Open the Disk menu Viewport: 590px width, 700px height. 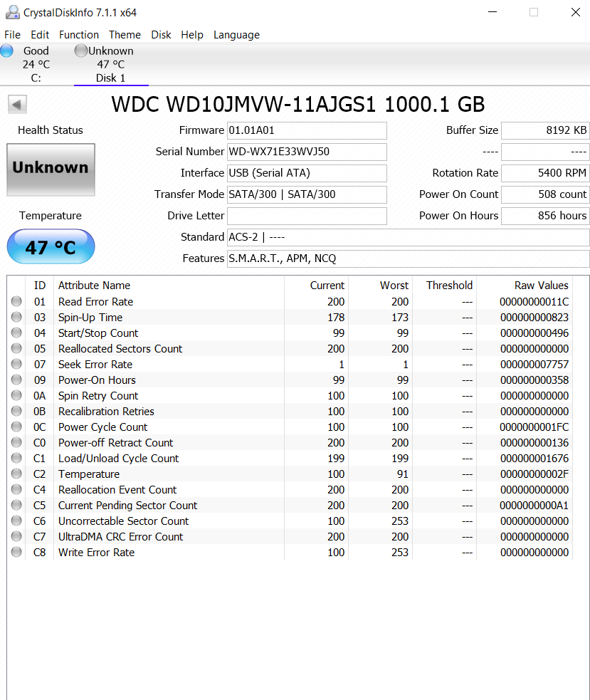(161, 35)
